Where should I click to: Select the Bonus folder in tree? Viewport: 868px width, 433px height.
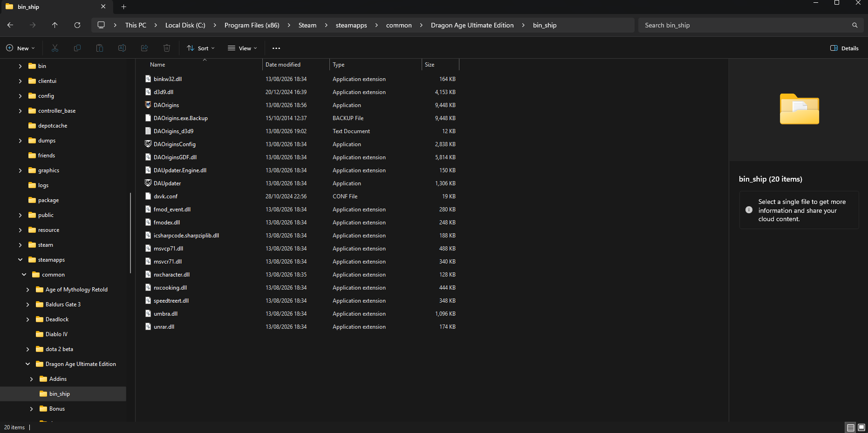(x=57, y=409)
